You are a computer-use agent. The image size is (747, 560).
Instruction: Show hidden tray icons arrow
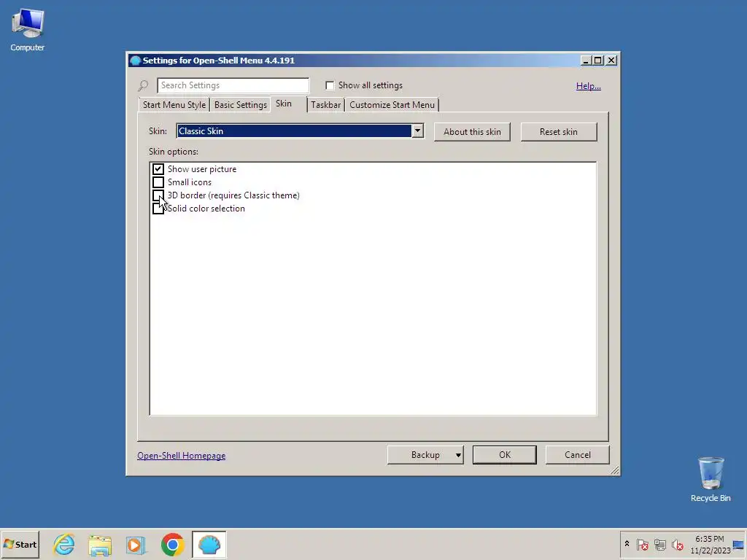coord(627,544)
